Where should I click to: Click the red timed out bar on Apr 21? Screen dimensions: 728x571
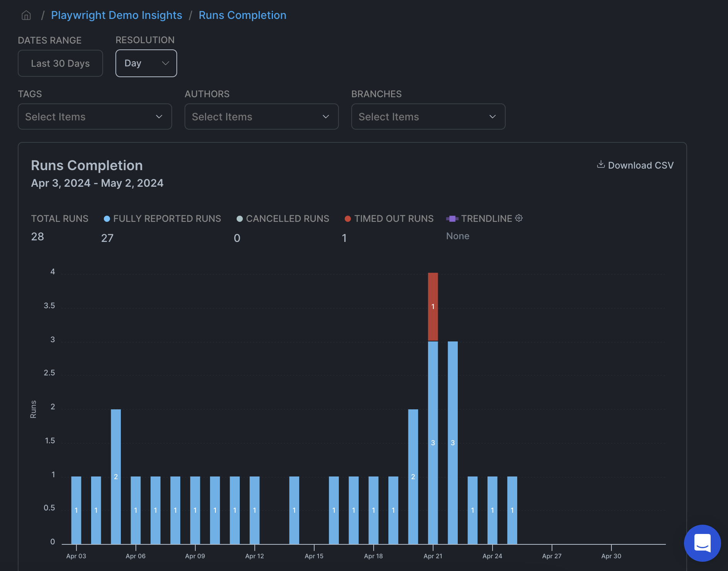(x=433, y=307)
